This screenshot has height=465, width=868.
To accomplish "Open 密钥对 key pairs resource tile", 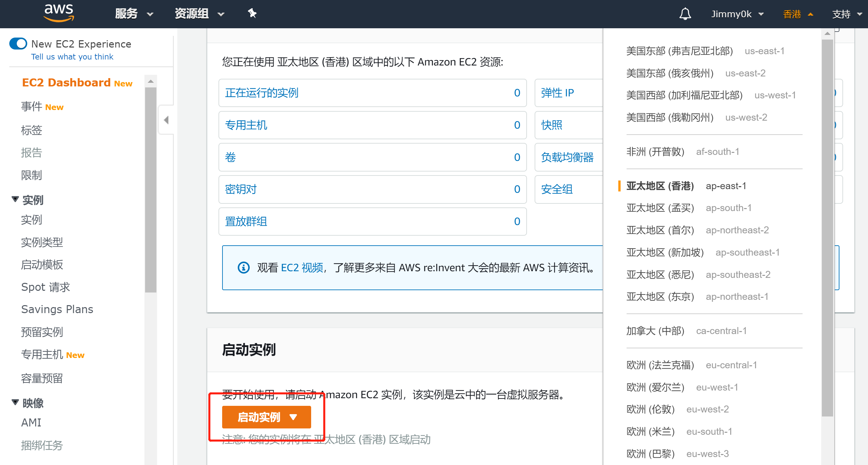I will point(241,189).
